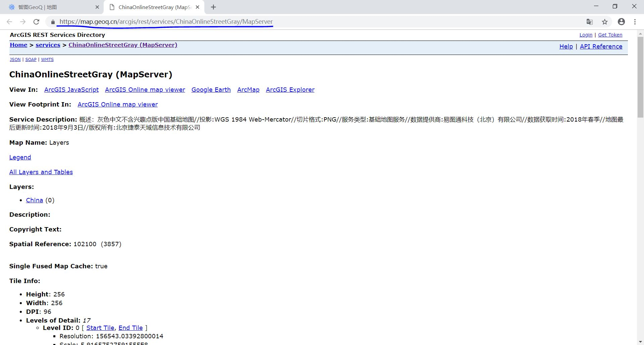
Task: Click the page scrollbar down arrow
Action: pos(640,342)
